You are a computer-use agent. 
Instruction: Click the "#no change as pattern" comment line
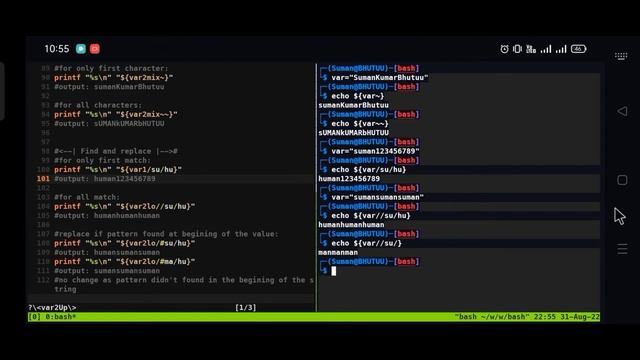pyautogui.click(x=184, y=284)
